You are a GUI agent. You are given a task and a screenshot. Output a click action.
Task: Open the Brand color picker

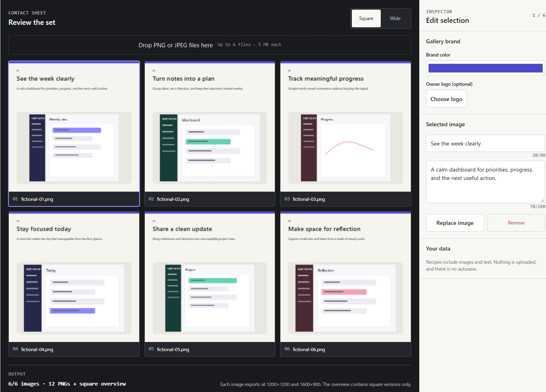pos(485,68)
